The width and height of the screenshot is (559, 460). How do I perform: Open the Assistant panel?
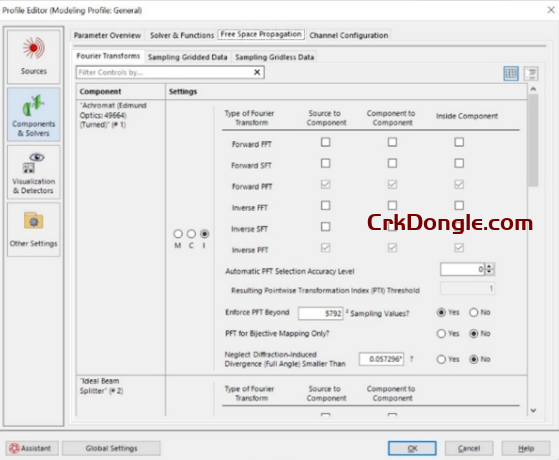(32, 448)
